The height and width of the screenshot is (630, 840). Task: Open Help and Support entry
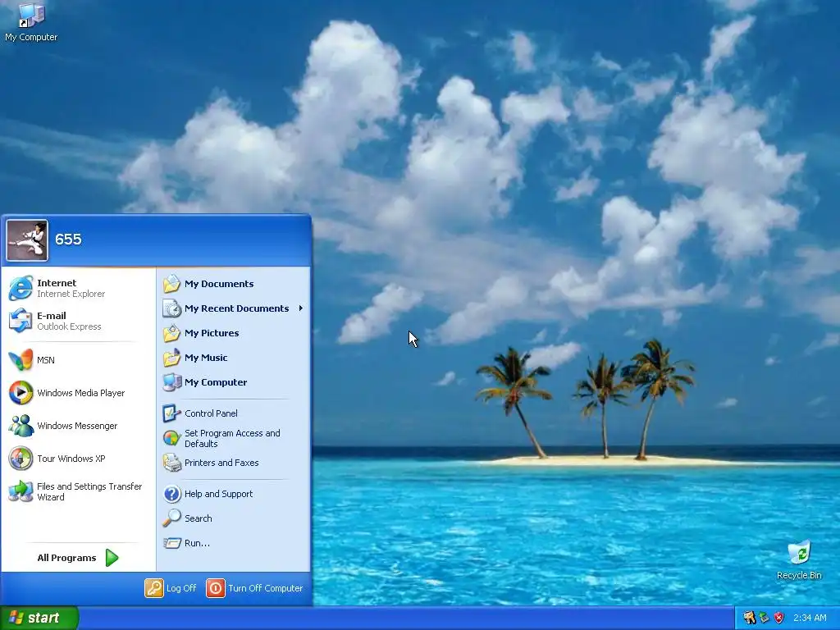(234, 494)
